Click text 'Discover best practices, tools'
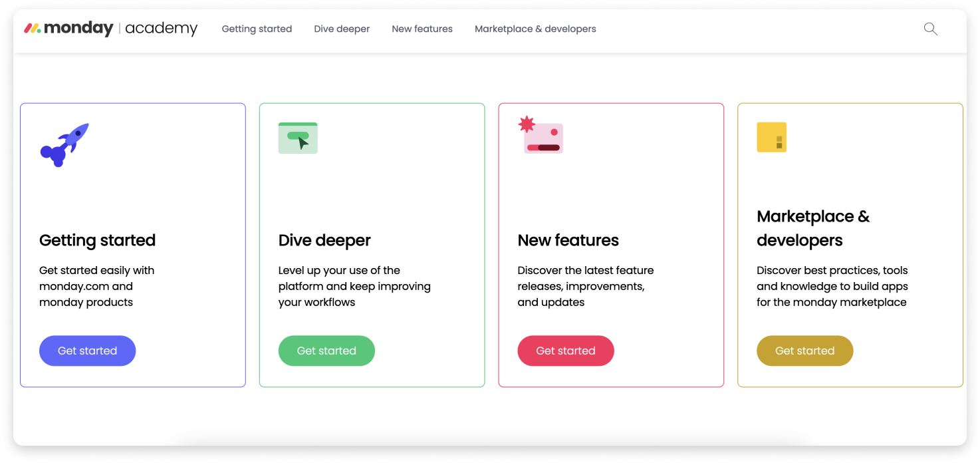Image resolution: width=980 pixels, height=463 pixels. [832, 270]
